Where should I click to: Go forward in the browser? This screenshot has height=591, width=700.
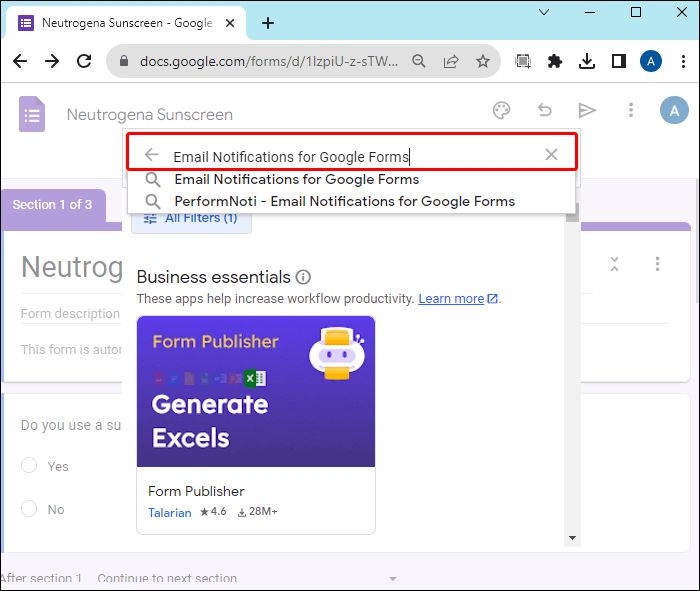point(52,61)
